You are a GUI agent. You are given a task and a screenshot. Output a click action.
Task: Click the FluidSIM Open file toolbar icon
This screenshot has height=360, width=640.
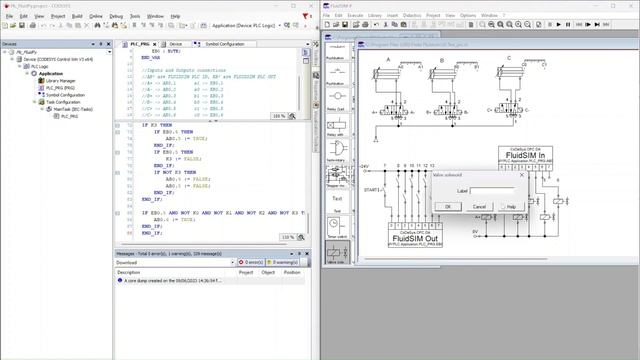point(336,25)
